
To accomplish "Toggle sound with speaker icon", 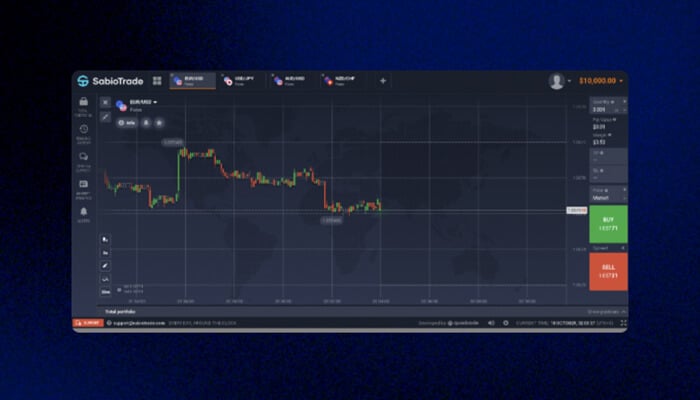I will (491, 323).
